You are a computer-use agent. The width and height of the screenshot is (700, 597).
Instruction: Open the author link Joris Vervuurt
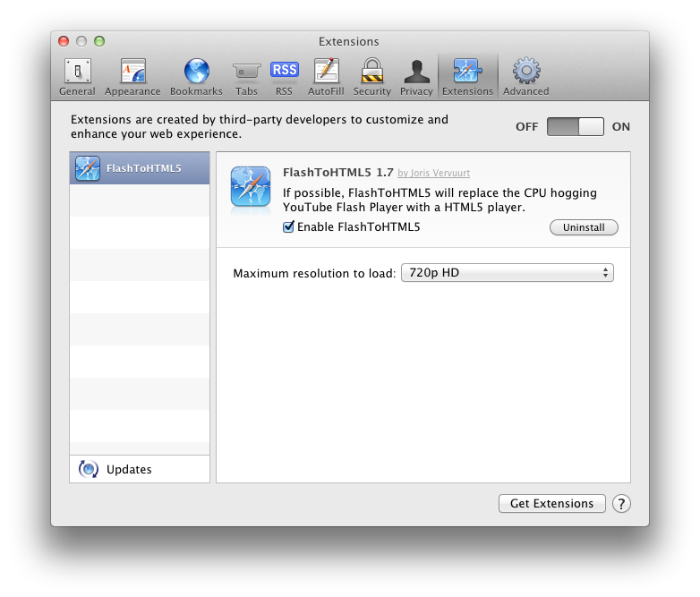click(434, 173)
